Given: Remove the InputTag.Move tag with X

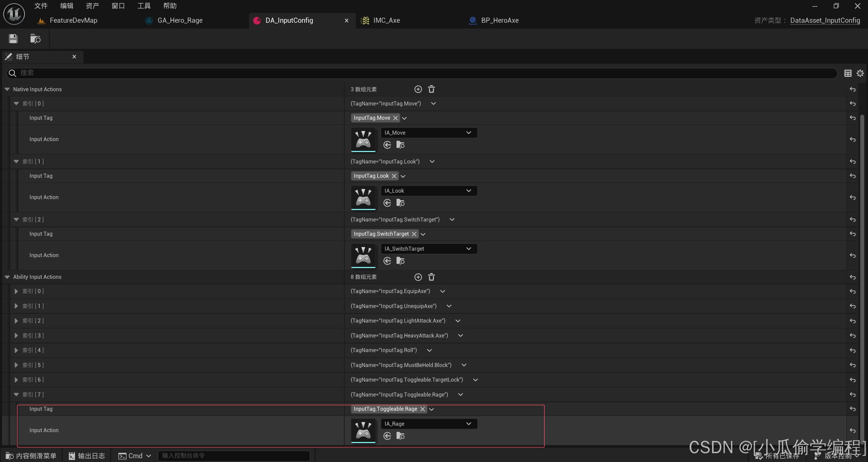Looking at the screenshot, I should 396,118.
